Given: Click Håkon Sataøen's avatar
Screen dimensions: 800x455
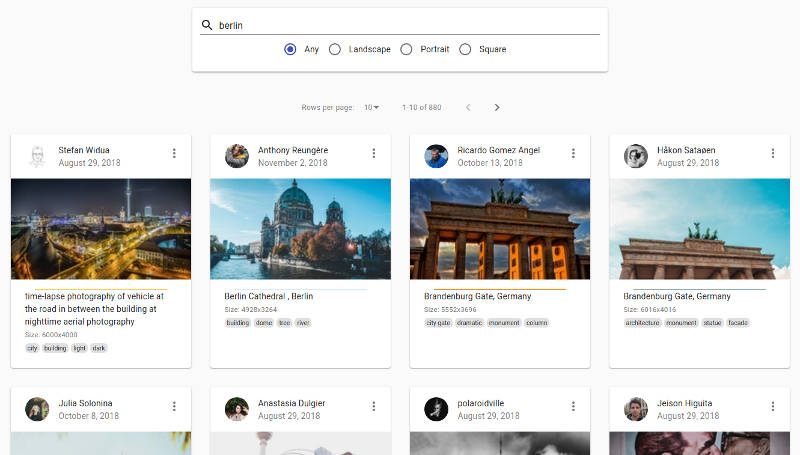Looking at the screenshot, I should tap(636, 156).
